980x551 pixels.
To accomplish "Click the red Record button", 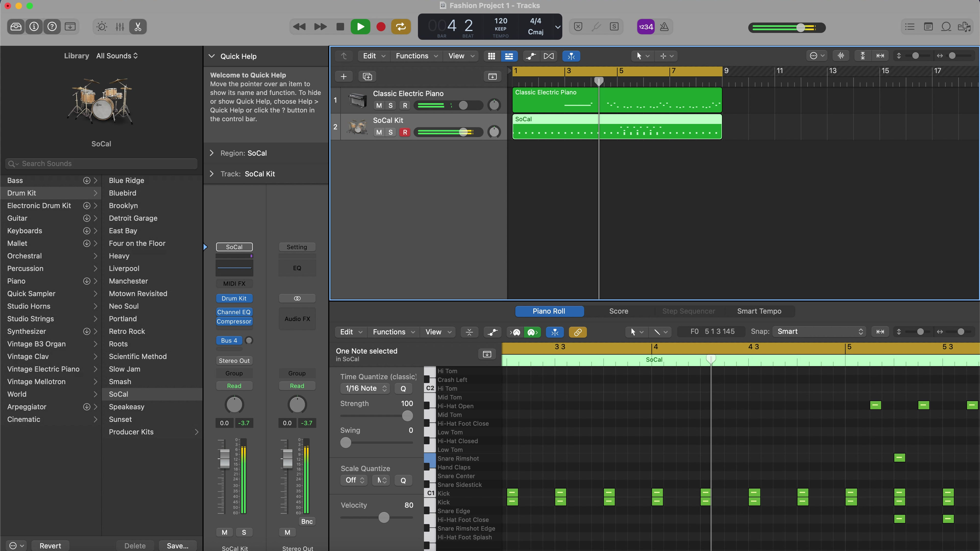I will 381,27.
